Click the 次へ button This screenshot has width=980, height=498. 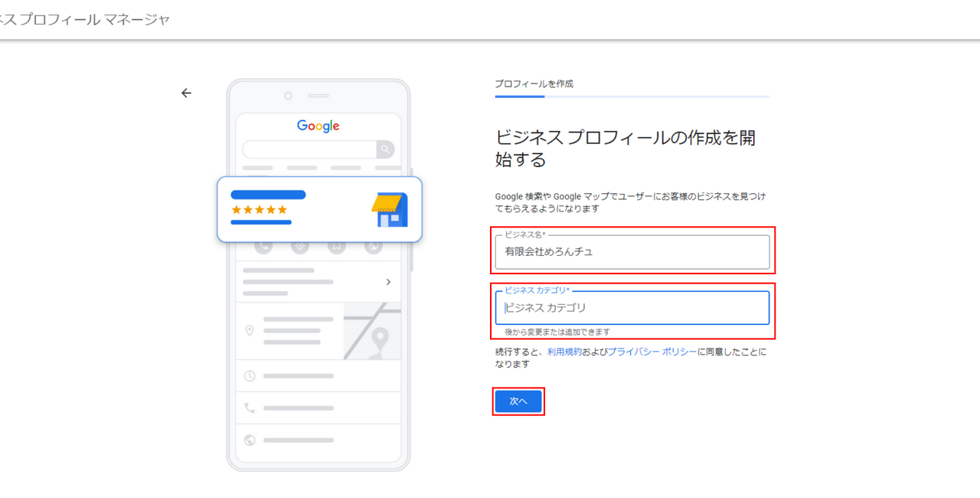(x=518, y=401)
